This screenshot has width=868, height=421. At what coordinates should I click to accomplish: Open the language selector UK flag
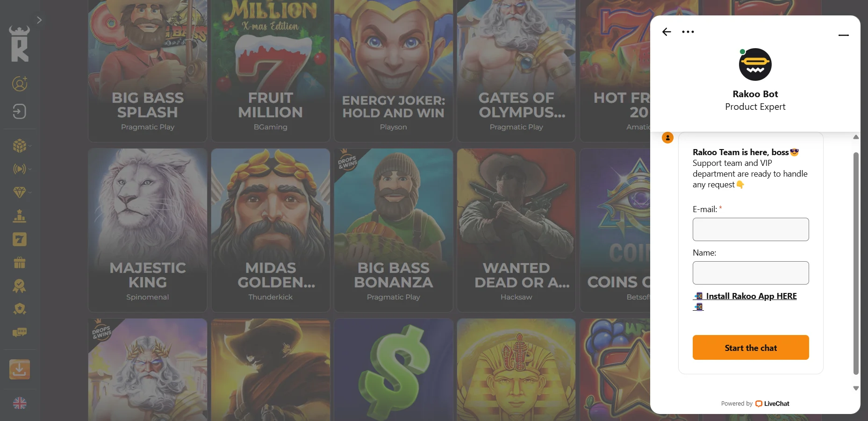click(x=20, y=403)
